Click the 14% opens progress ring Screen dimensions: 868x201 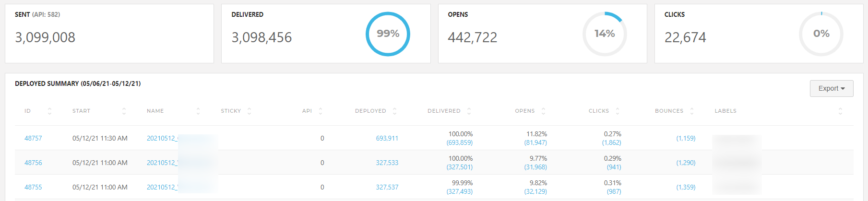coord(604,34)
